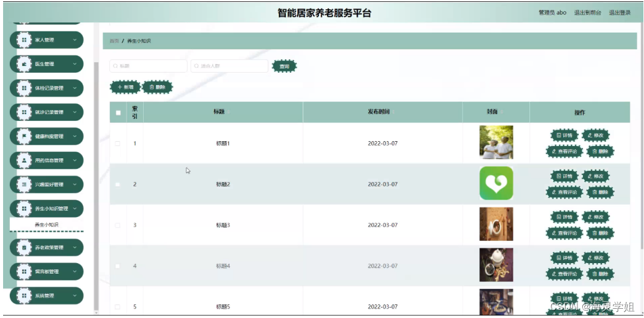Collapse the 养生小知识管理 chevron

pos(75,208)
